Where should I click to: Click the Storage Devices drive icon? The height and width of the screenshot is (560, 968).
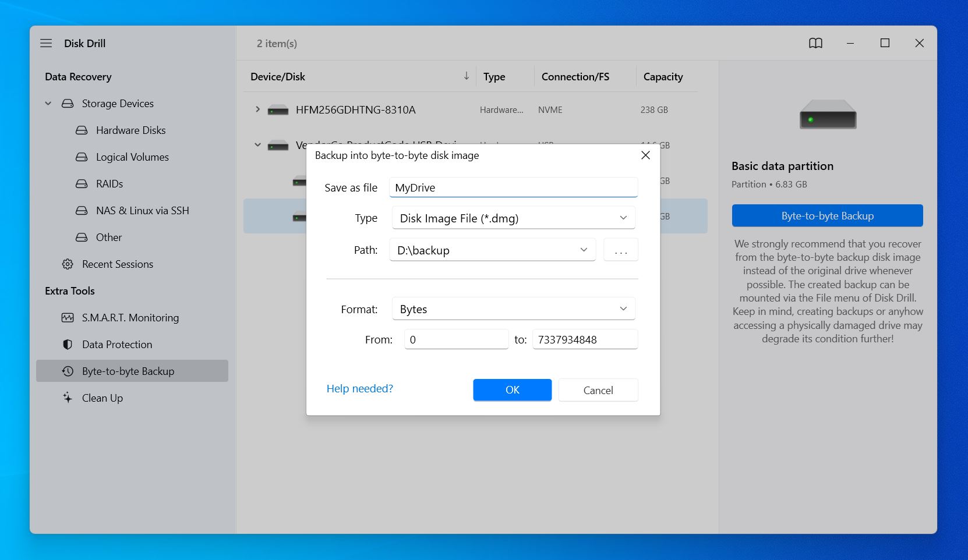[68, 104]
